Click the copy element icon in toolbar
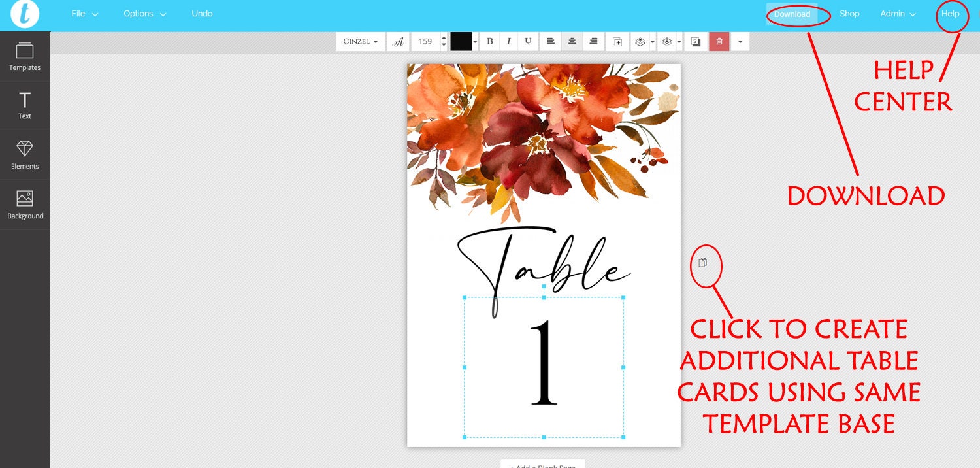This screenshot has width=980, height=468. click(617, 41)
